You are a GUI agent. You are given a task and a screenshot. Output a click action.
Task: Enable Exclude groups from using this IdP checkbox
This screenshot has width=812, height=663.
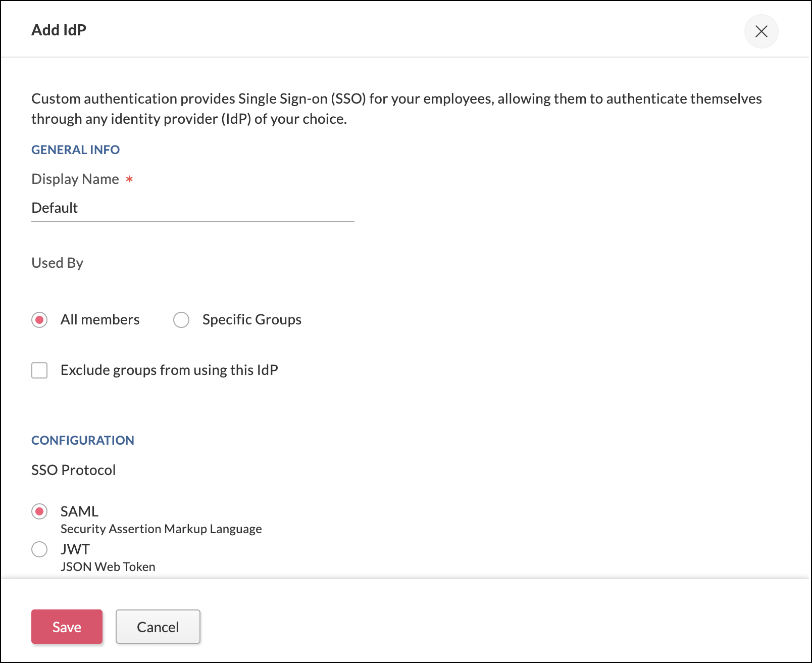39,370
